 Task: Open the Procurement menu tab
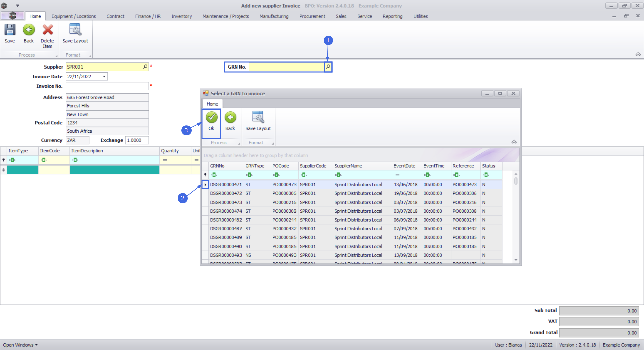coord(312,16)
